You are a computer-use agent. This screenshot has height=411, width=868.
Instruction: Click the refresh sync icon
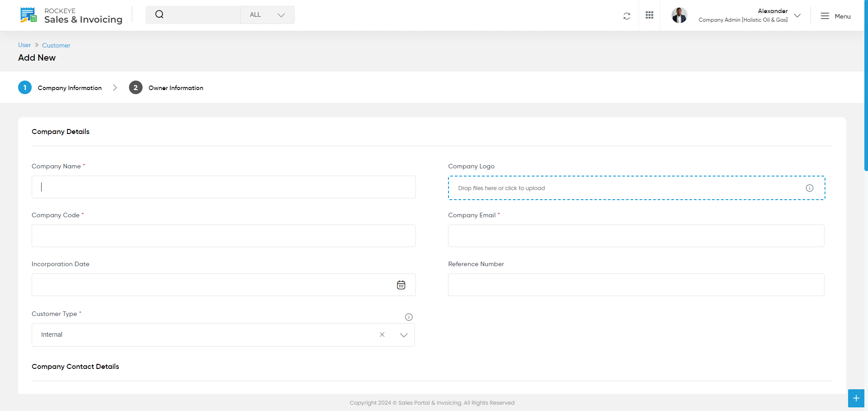tap(627, 16)
